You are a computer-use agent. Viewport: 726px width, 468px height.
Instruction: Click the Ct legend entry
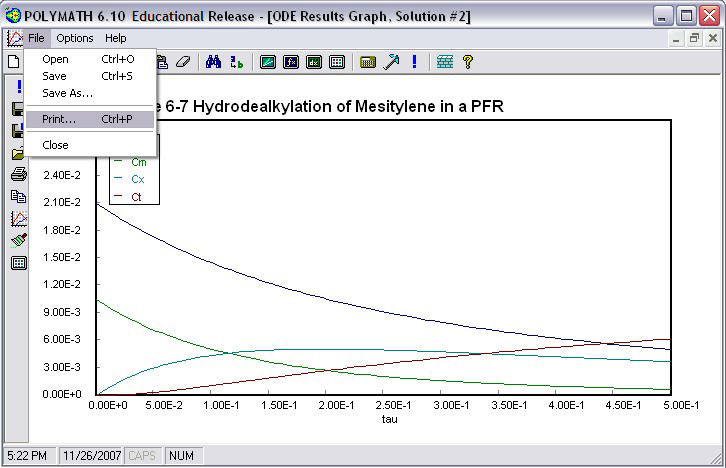(137, 197)
